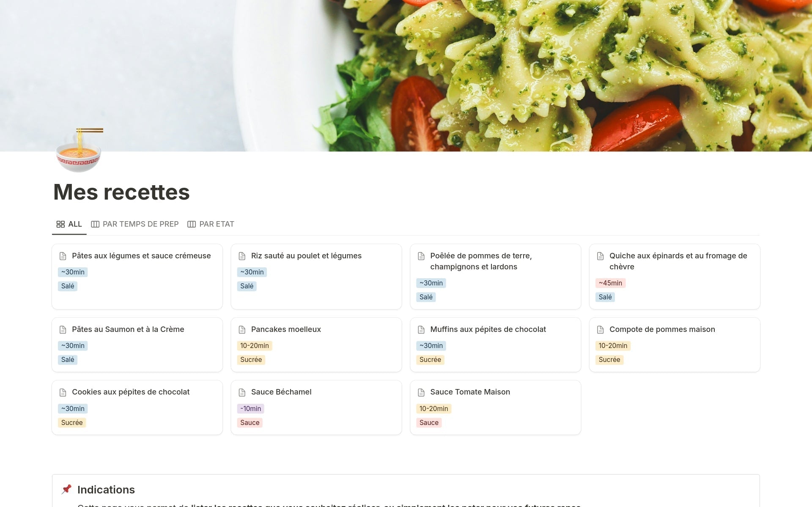This screenshot has width=812, height=507.
Task: Click the document icon next to Riz sauté au poulet
Action: point(242,256)
